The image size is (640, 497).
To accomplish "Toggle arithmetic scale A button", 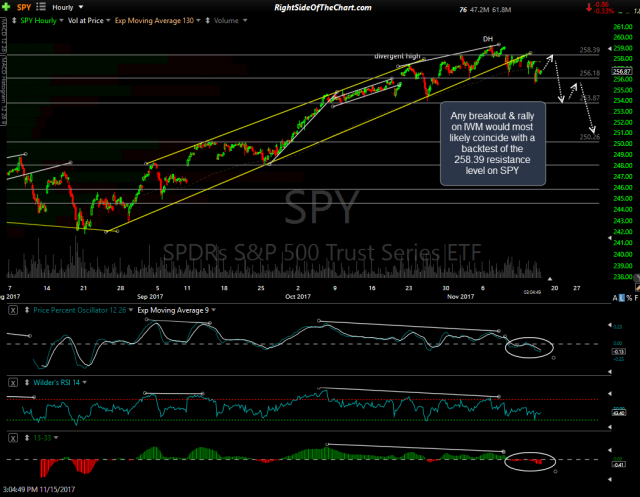I will click(x=615, y=298).
